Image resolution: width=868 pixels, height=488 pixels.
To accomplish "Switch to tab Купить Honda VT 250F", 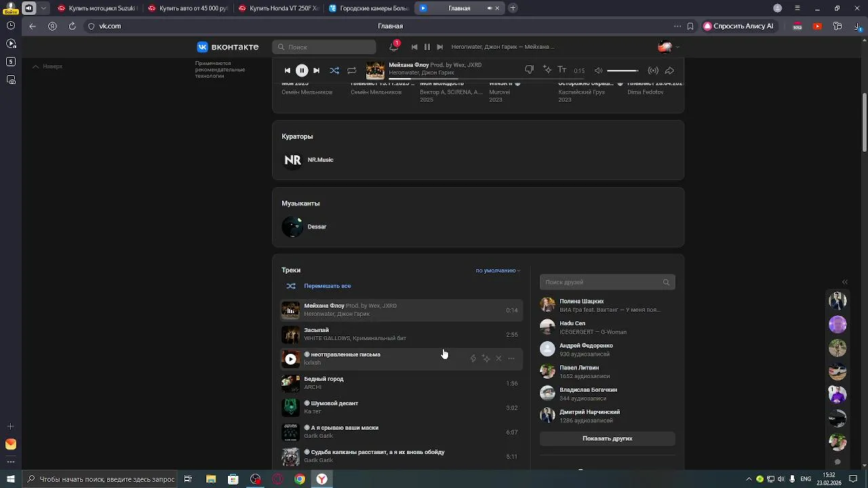I will pyautogui.click(x=277, y=8).
